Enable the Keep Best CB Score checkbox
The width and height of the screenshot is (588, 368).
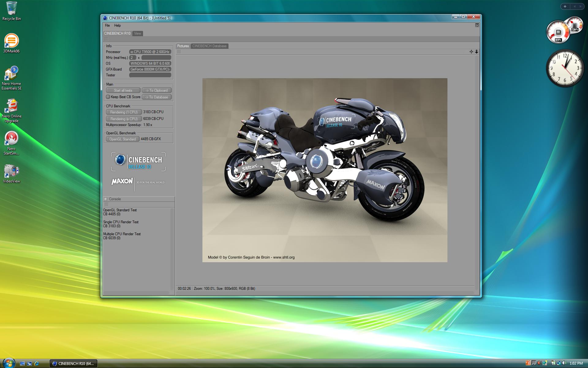(x=108, y=97)
